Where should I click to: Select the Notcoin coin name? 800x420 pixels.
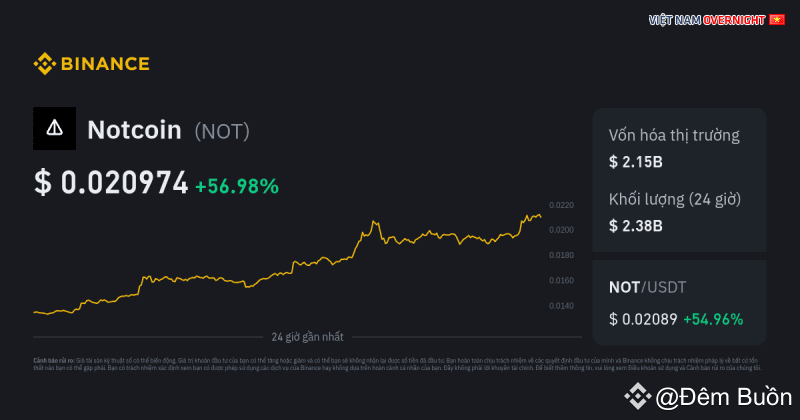coord(134,130)
